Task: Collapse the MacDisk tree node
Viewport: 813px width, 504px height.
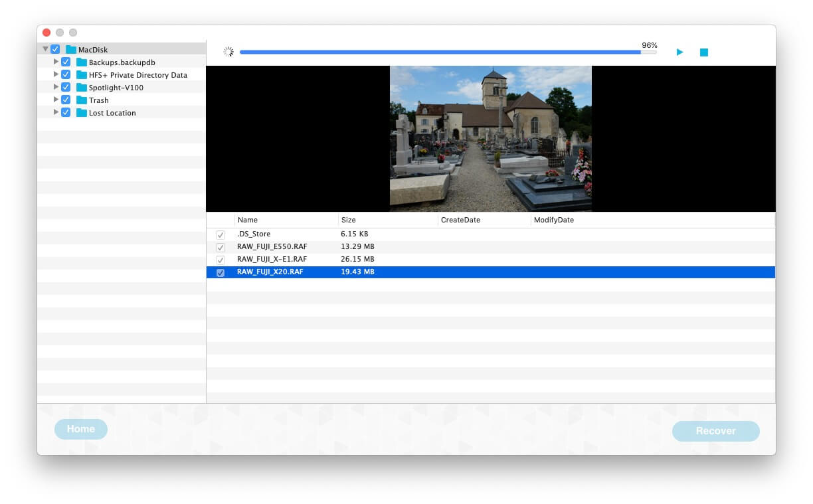Action: (x=45, y=49)
